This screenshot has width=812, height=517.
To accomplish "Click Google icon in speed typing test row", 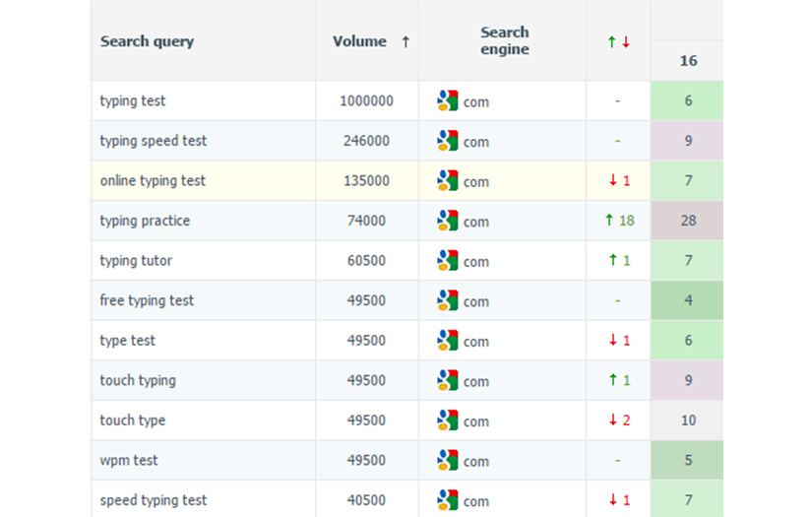I will [x=448, y=499].
